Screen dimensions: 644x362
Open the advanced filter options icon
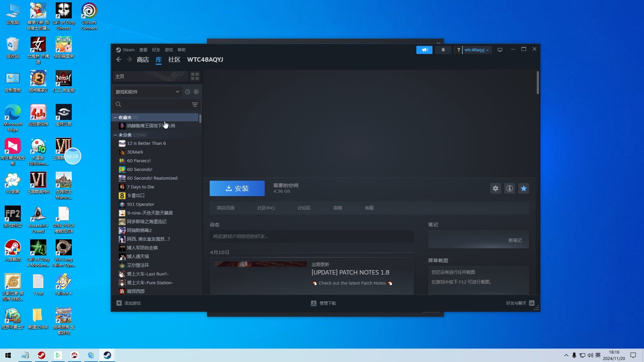tap(195, 105)
